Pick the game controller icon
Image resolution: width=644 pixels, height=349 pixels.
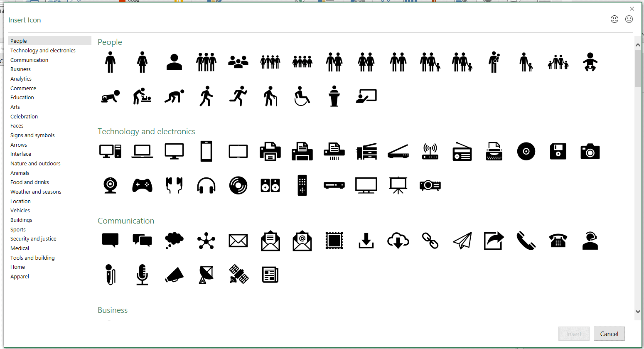142,185
